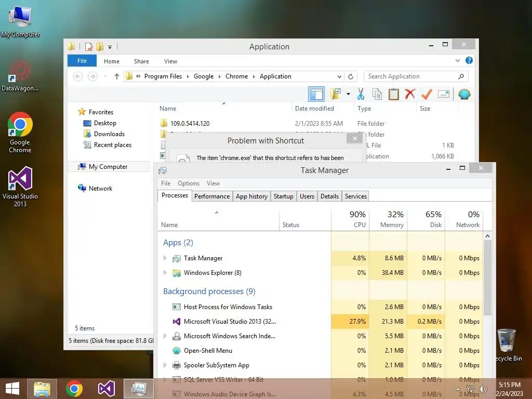Click the Chrome breadcrumb in address bar
Screen dimensions: 532x399
click(236, 76)
